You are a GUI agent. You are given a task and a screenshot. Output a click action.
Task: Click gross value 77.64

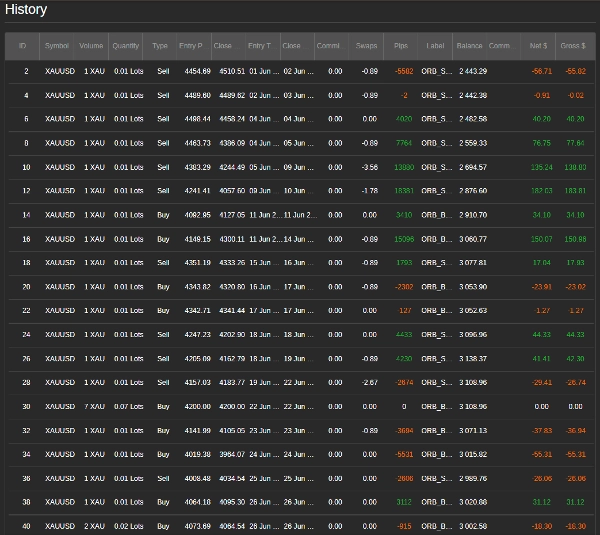point(575,143)
